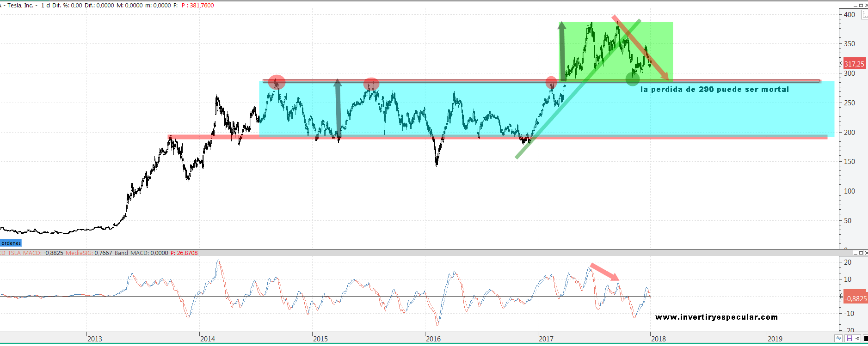
Task: Click the purple save floppy disk icon
Action: click(x=849, y=339)
